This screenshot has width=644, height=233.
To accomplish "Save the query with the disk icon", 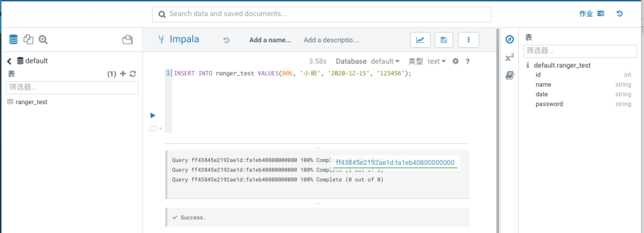I will coord(444,40).
